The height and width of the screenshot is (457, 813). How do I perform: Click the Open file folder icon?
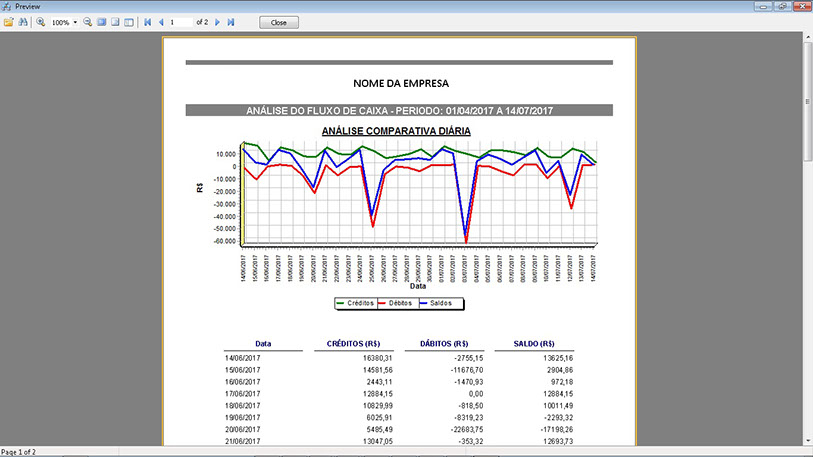pos(9,21)
